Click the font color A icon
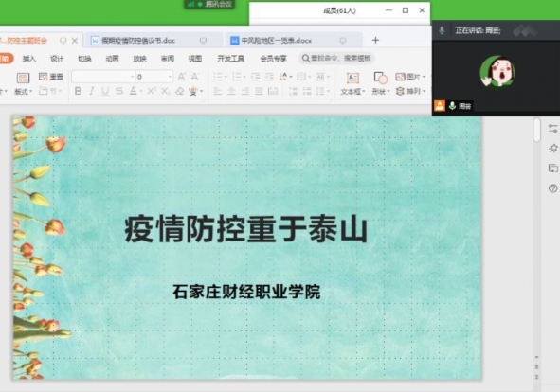 pyautogui.click(x=133, y=91)
